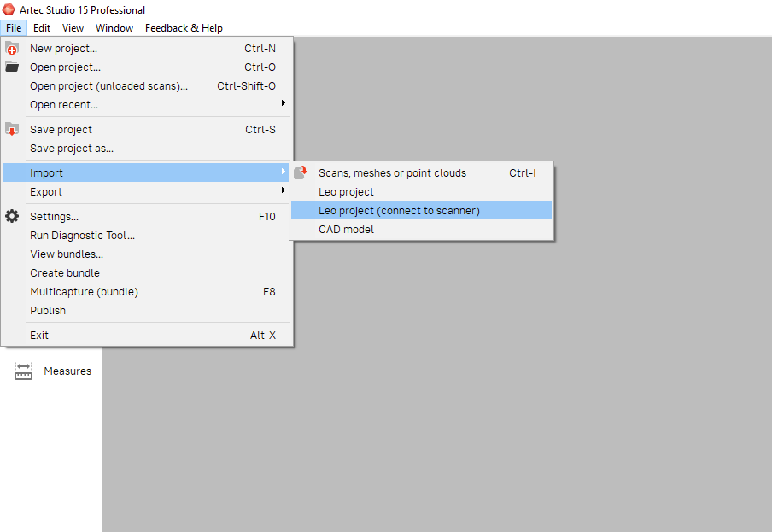Select the Import menu item
Viewport: 772px width, 532px height.
coord(147,172)
